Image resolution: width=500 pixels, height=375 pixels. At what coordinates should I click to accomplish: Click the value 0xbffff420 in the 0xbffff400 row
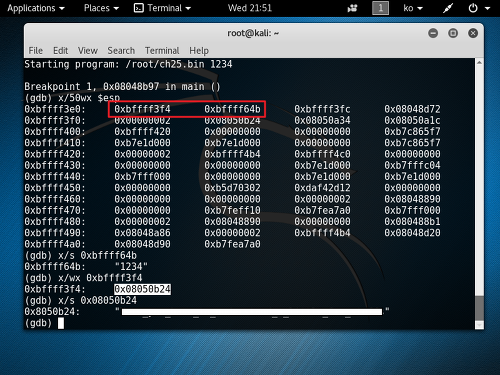(142, 132)
